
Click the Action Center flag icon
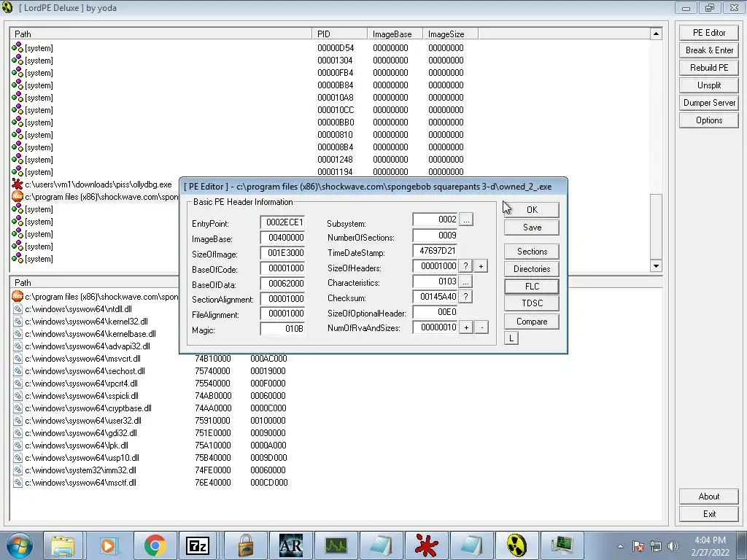tap(638, 546)
